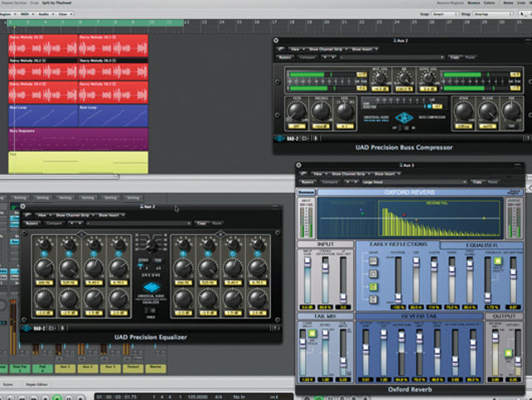Open the View dropdown in Precision Equalizer window

44,215
